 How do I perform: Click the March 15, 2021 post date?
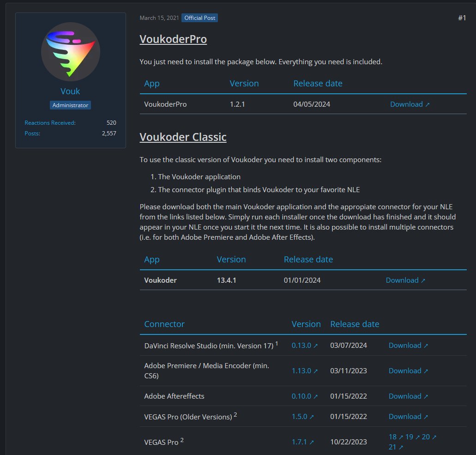[159, 18]
